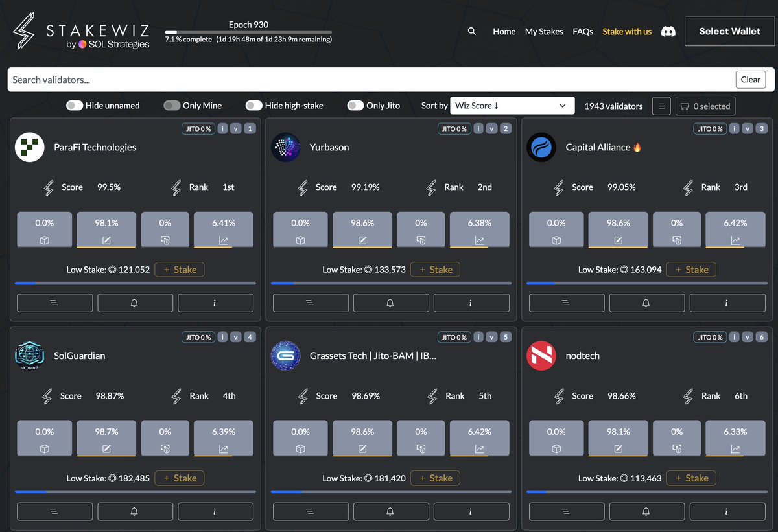Open Stake with us link
Viewport: 778px width, 532px height.
627,31
